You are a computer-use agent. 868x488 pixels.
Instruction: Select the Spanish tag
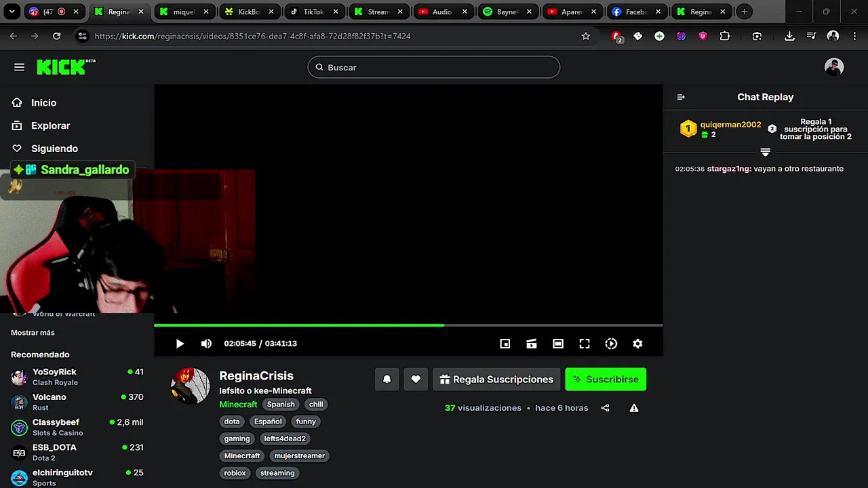click(x=281, y=405)
